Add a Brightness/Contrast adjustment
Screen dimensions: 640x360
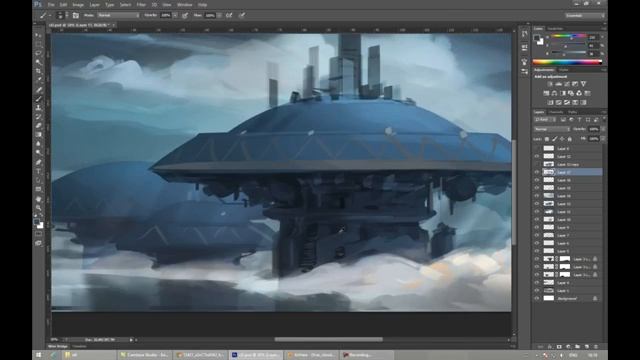[550, 84]
